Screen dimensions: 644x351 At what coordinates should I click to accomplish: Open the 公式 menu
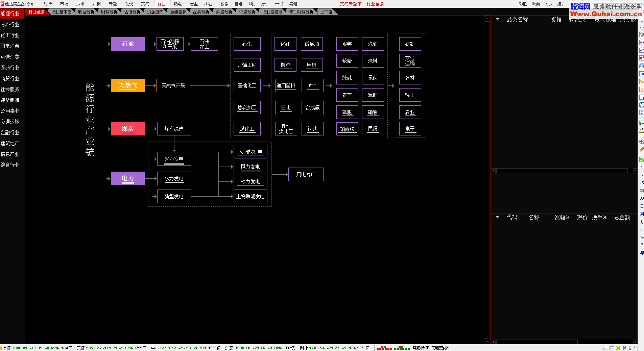[548, 4]
